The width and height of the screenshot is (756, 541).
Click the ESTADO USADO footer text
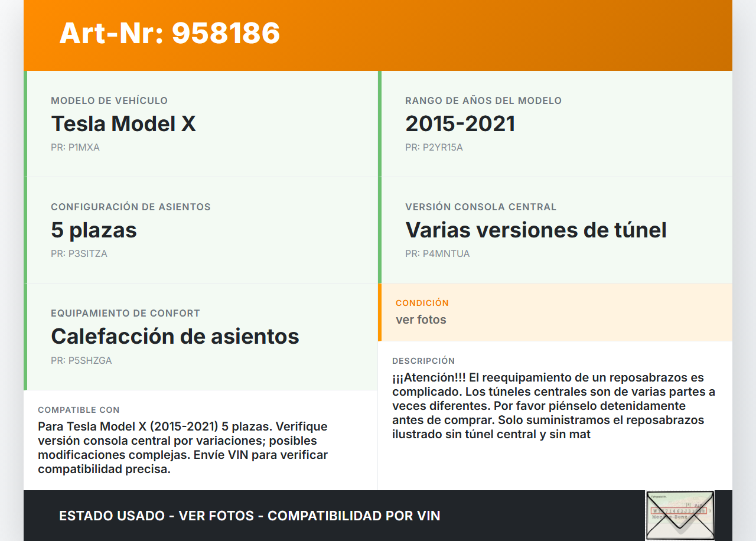[250, 516]
